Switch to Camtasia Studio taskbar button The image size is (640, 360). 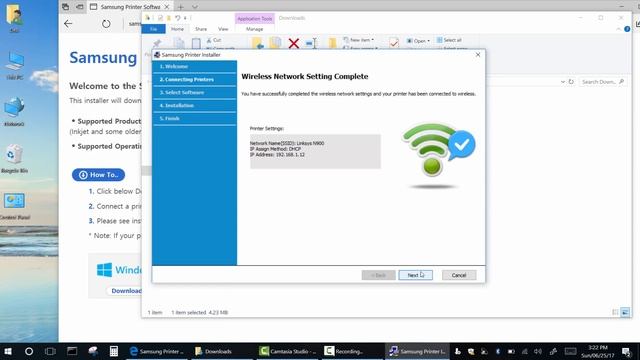[x=288, y=351]
